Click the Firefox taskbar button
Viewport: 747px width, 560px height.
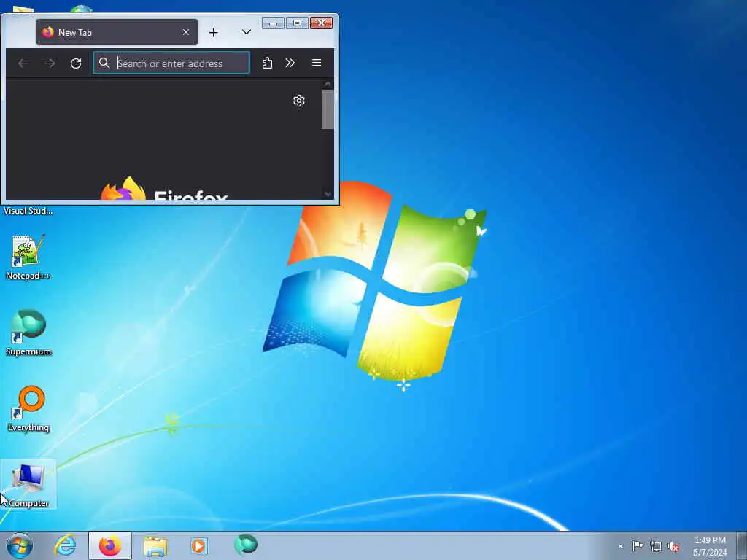110,545
